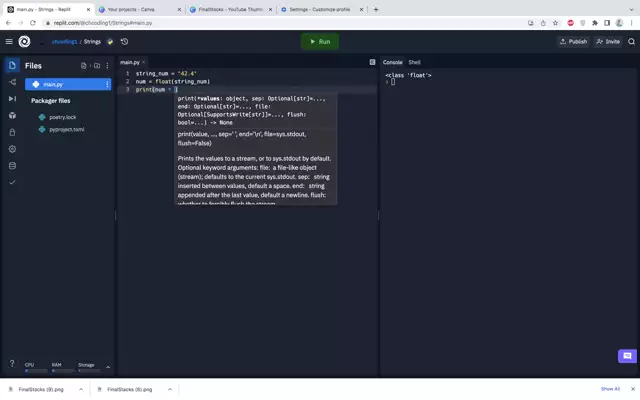Open browser three-dot menu
640x400 pixels.
(x=631, y=23)
